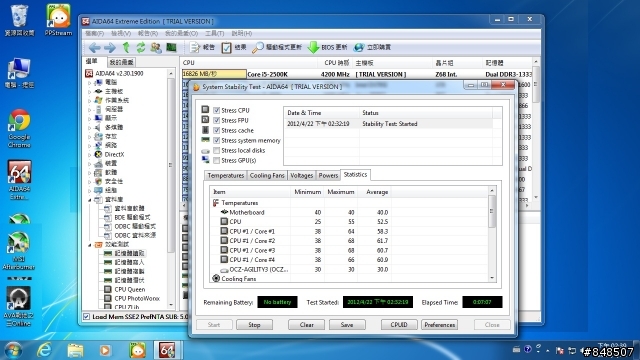
Task: Open the AVA Online desktop icon
Action: (x=18, y=306)
